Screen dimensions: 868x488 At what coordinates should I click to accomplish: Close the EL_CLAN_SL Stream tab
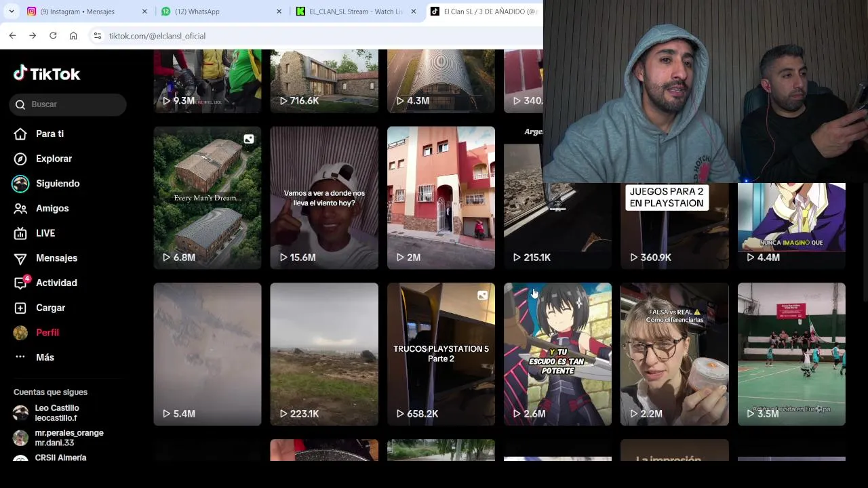(x=413, y=12)
